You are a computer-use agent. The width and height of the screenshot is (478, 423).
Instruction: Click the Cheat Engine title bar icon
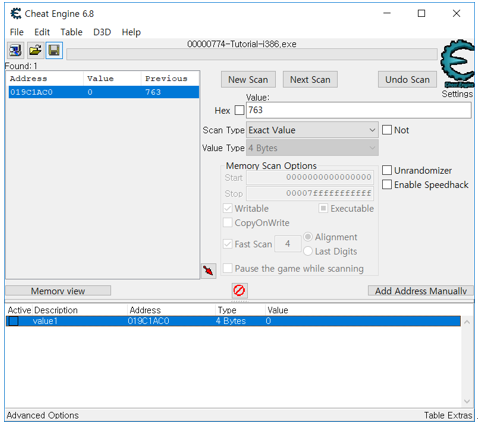[x=16, y=14]
